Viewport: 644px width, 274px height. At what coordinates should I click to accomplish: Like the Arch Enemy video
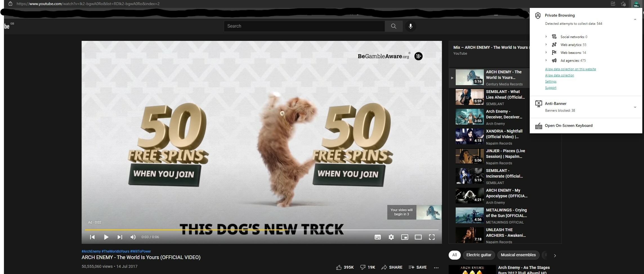tap(345, 267)
